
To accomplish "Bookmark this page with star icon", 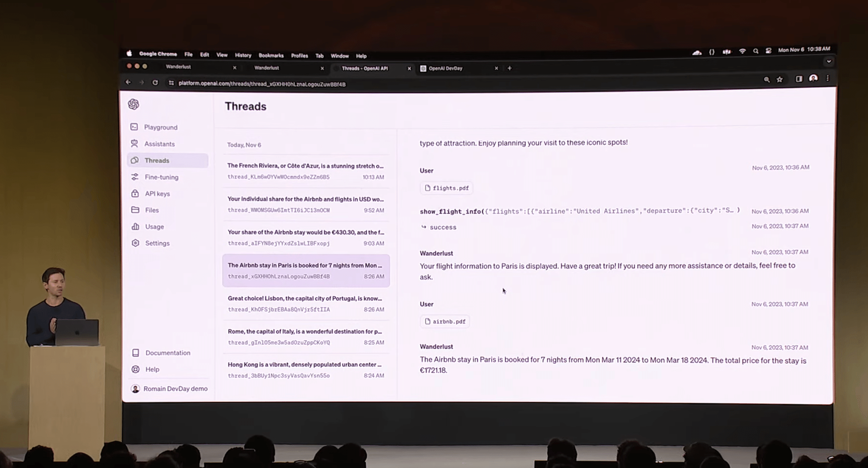I will [780, 79].
